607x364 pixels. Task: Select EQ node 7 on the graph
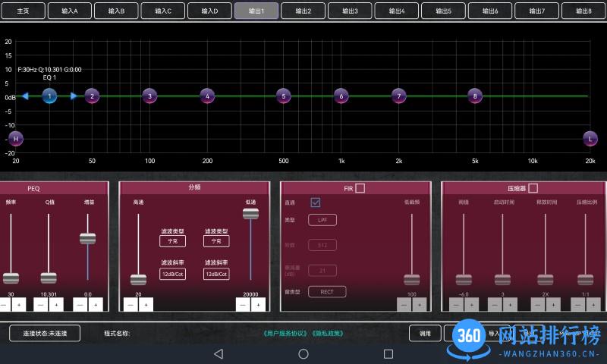click(x=399, y=96)
